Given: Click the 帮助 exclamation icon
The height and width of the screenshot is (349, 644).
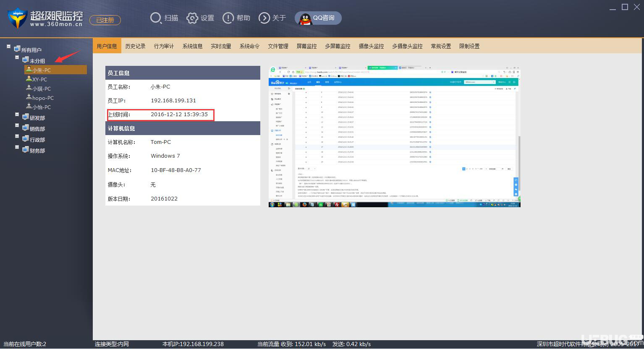Looking at the screenshot, I should [228, 18].
